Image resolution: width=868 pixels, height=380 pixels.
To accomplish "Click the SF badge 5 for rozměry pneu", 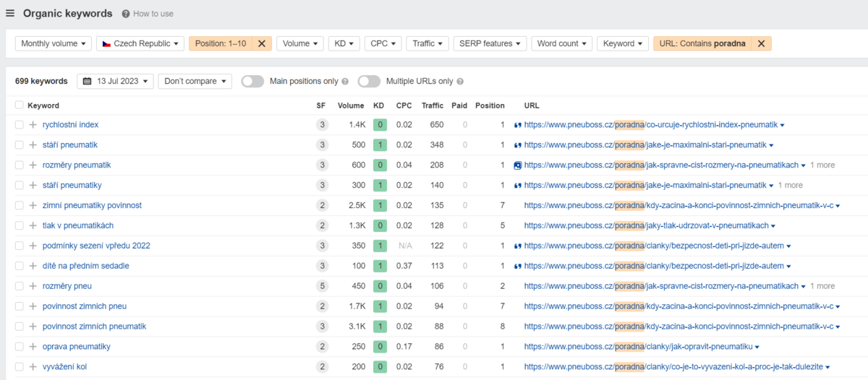I will tap(321, 286).
